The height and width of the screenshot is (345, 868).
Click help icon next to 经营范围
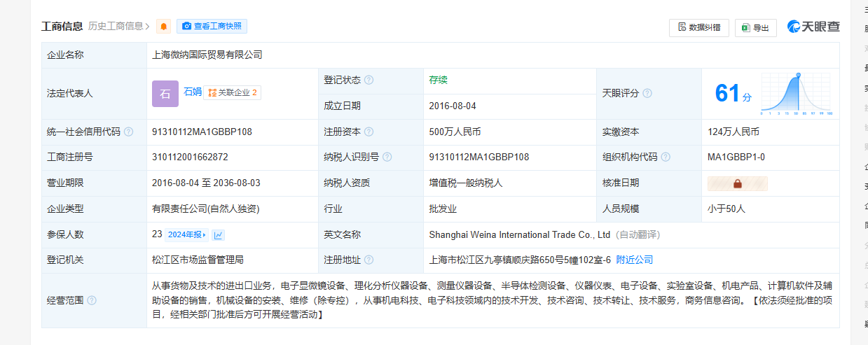[x=92, y=300]
